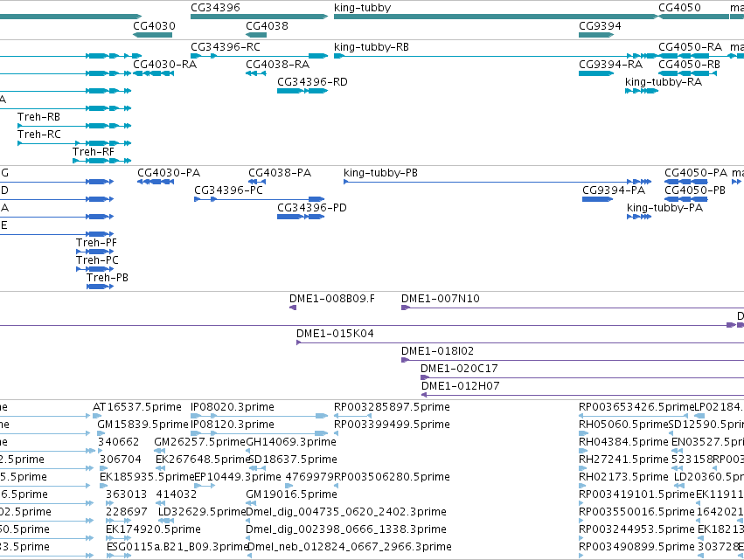Click EST RH05060.5prime
The width and height of the screenshot is (744, 560).
tap(584, 433)
